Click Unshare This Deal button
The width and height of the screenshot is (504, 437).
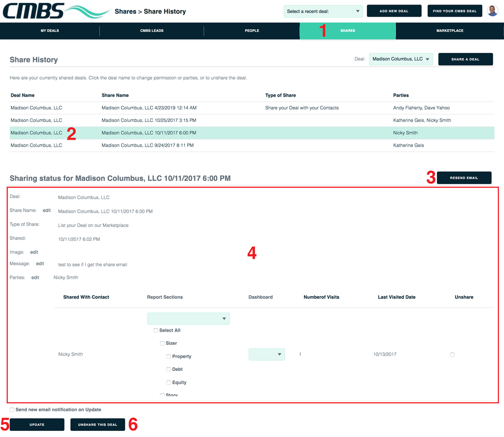click(98, 424)
